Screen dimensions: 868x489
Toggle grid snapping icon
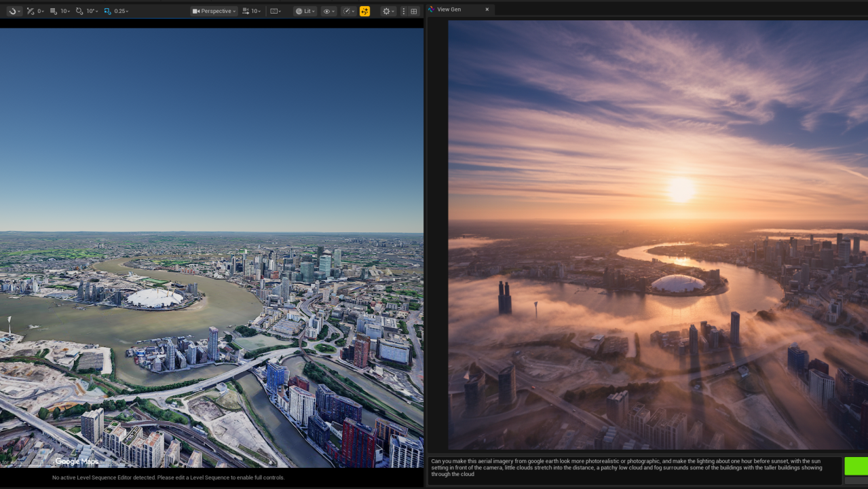(x=54, y=11)
